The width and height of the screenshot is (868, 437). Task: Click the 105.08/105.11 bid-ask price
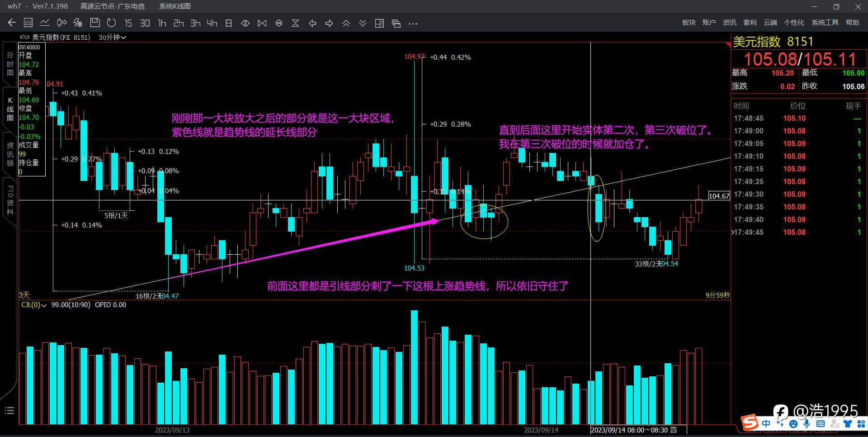coord(800,59)
